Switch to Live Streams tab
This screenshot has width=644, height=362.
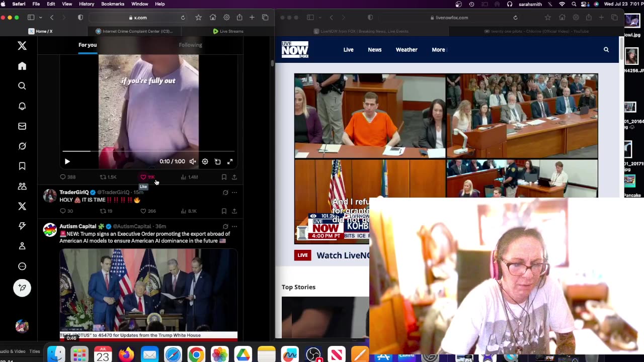(228, 31)
